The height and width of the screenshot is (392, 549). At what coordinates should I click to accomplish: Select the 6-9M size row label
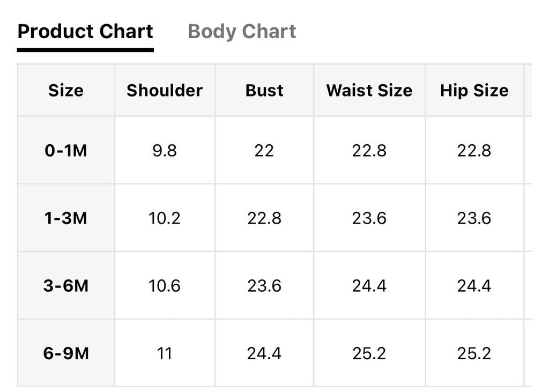(x=66, y=353)
